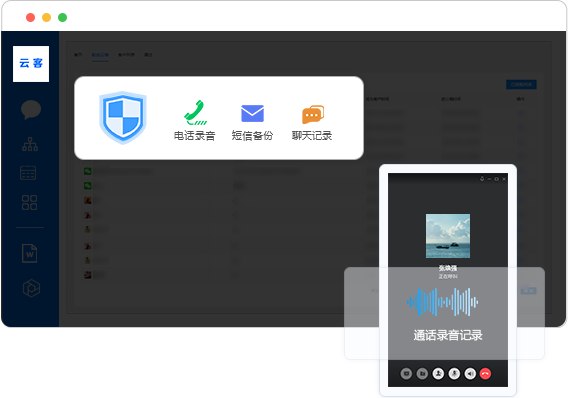This screenshot has height=398, width=568.
Task: Click the blue button above the table
Action: [x=521, y=84]
